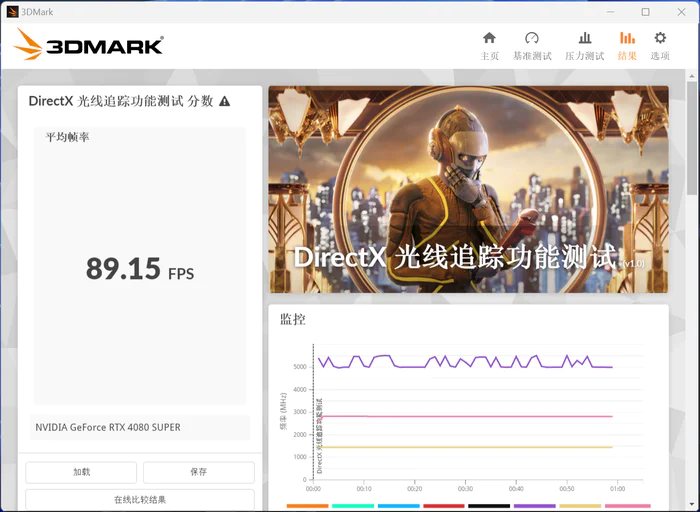The height and width of the screenshot is (512, 700).
Task: Open the 主页 home icon
Action: pyautogui.click(x=489, y=46)
